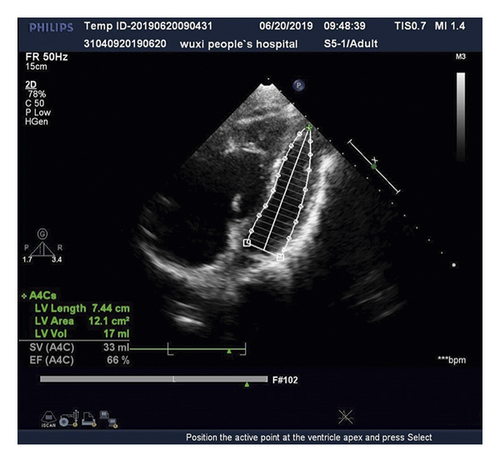This screenshot has height=462, width=500.
Task: Click the circled G harmonic frequency indicator
Action: [42, 234]
